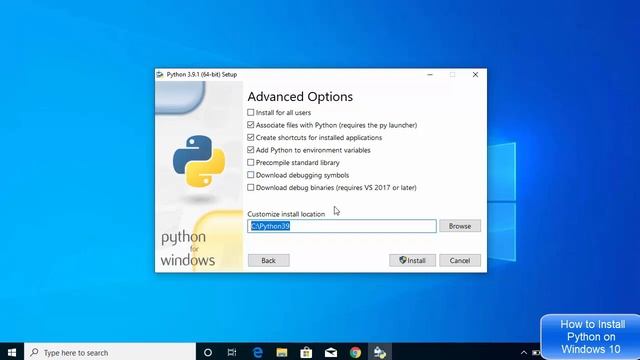640x360 pixels.
Task: Close the Python Setup window
Action: tap(475, 75)
